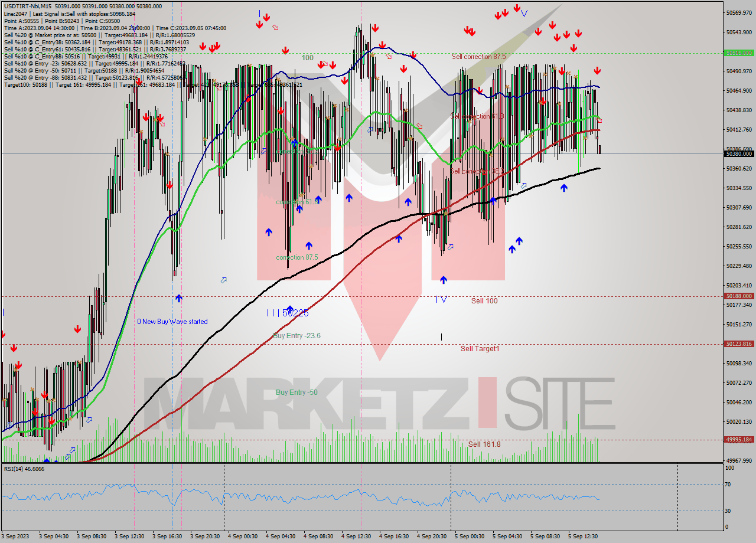The height and width of the screenshot is (543, 756).
Task: Click price axis value 50255.550
Action: click(739, 246)
